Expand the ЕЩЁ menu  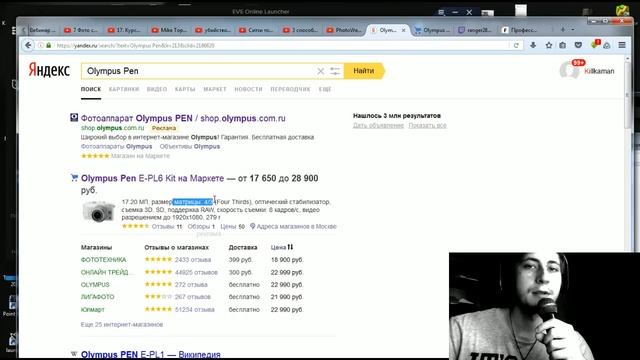pos(325,89)
